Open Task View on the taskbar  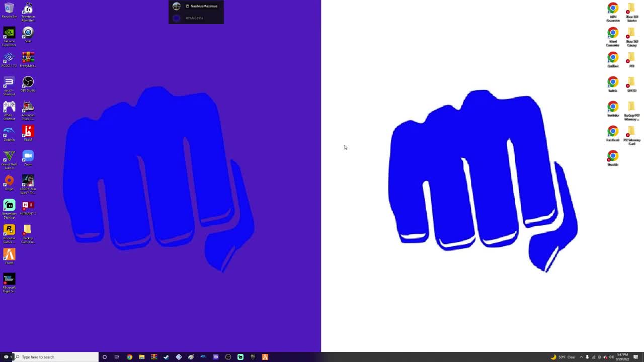(x=116, y=357)
